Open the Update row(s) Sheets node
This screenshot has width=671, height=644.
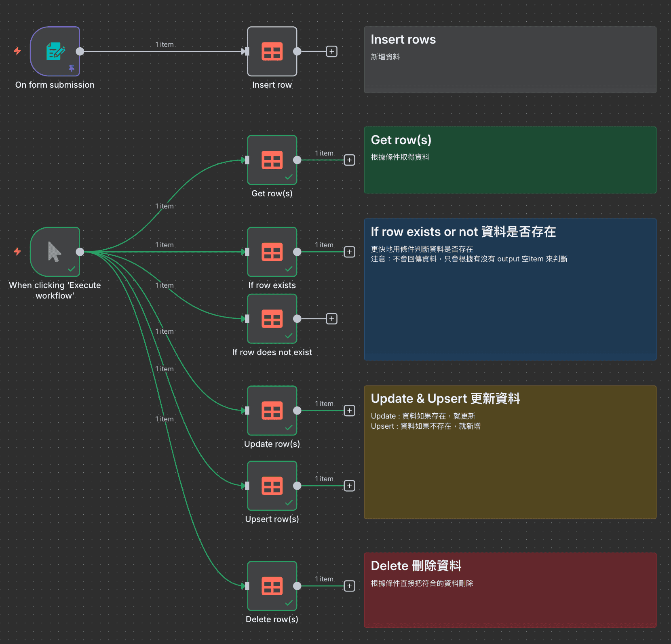click(272, 410)
